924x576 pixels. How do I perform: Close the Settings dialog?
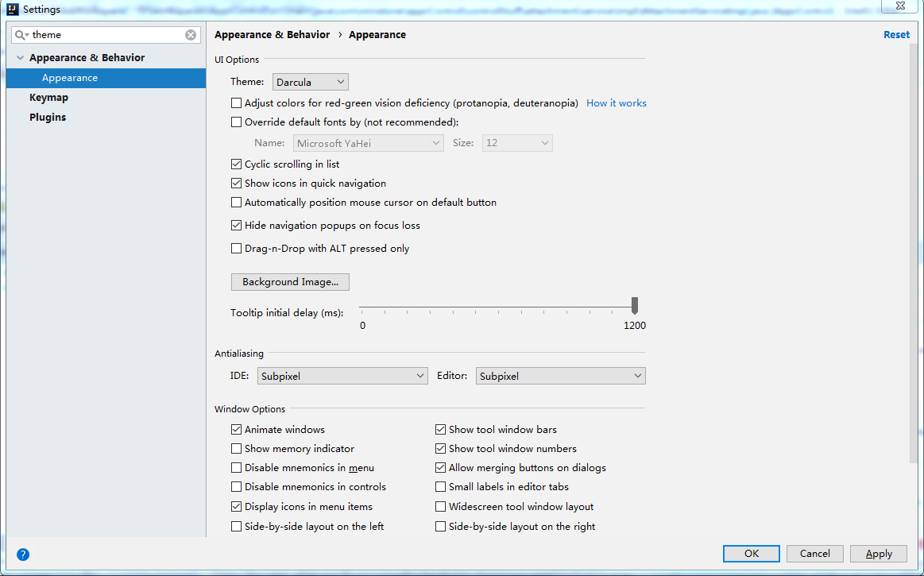tap(900, 6)
